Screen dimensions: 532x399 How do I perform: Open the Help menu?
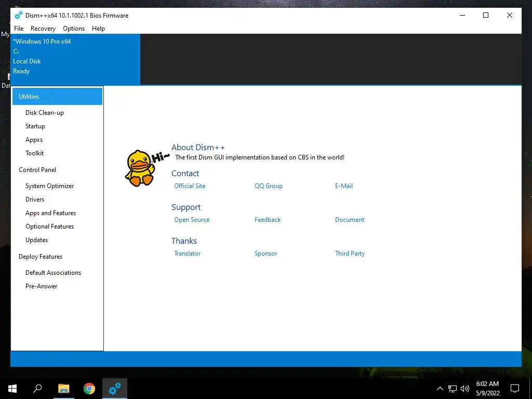coord(98,29)
